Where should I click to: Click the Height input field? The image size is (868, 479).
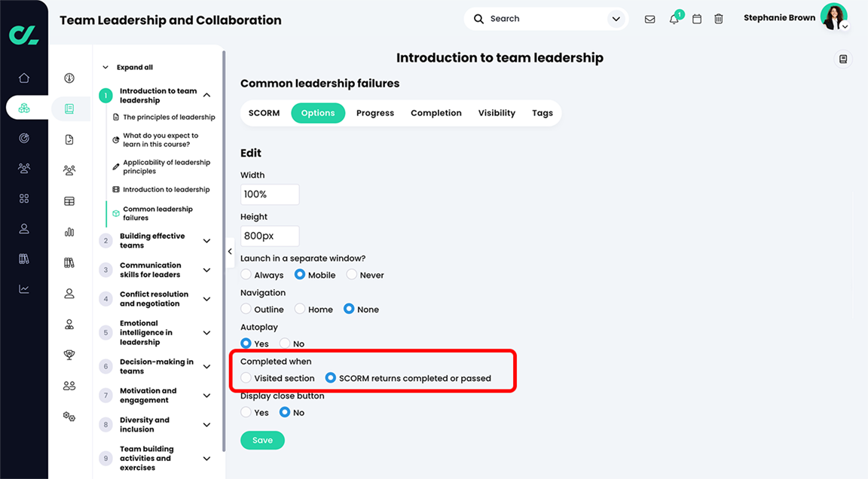(x=270, y=236)
